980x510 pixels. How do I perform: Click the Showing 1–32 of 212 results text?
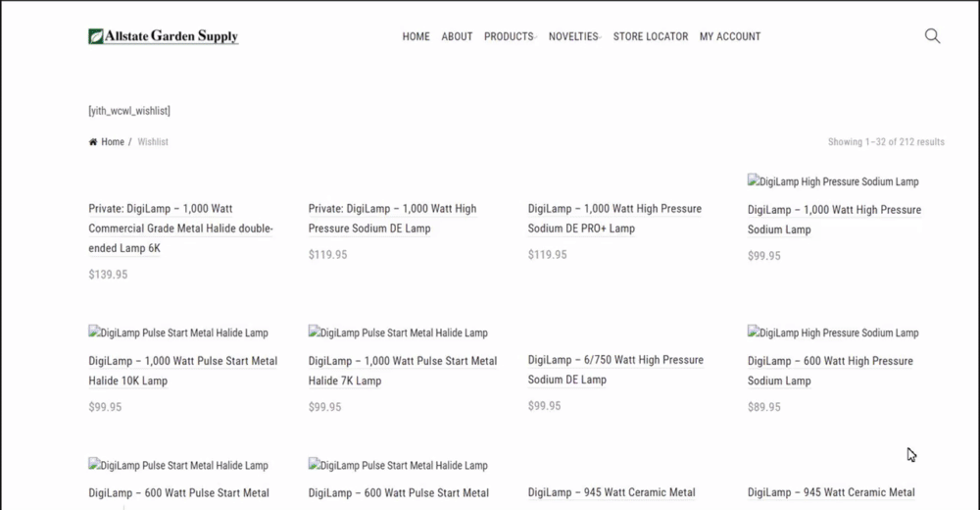click(x=886, y=142)
